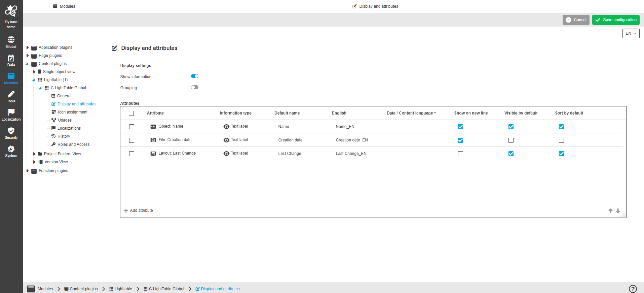Toggle the Show information switch
644x293 pixels.
click(x=195, y=76)
